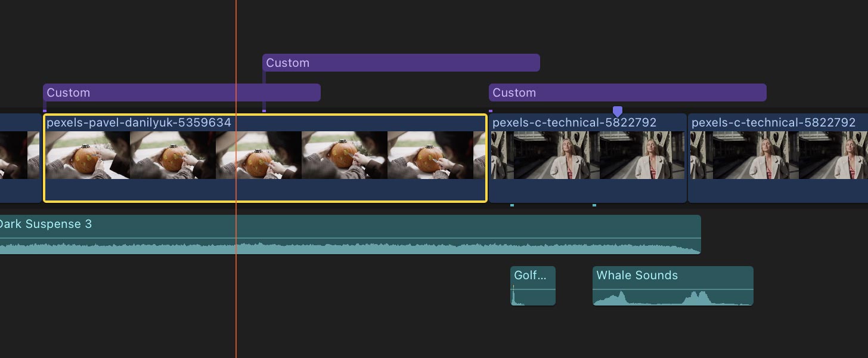Click the orange playhead line
Screen dimensions: 868x358
[x=236, y=179]
